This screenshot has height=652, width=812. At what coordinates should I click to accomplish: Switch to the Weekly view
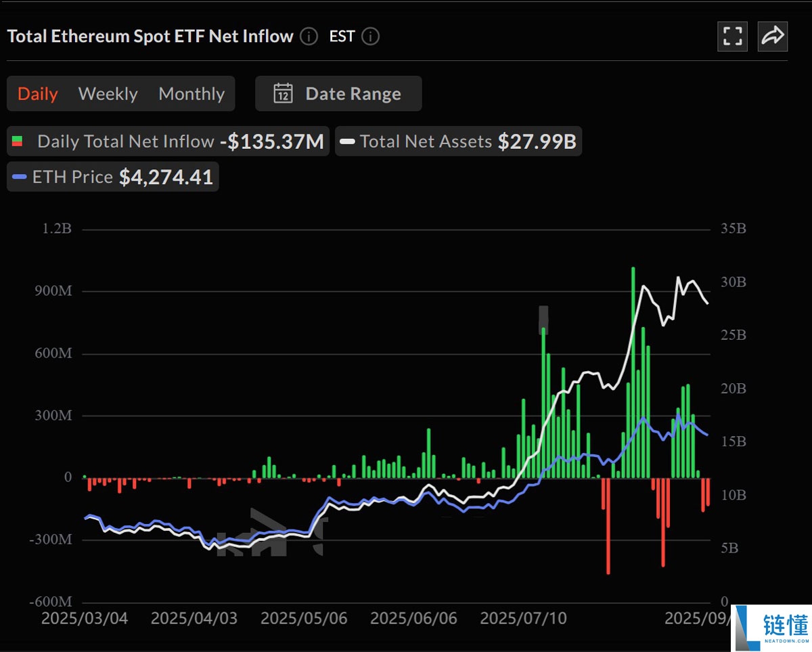pos(108,93)
